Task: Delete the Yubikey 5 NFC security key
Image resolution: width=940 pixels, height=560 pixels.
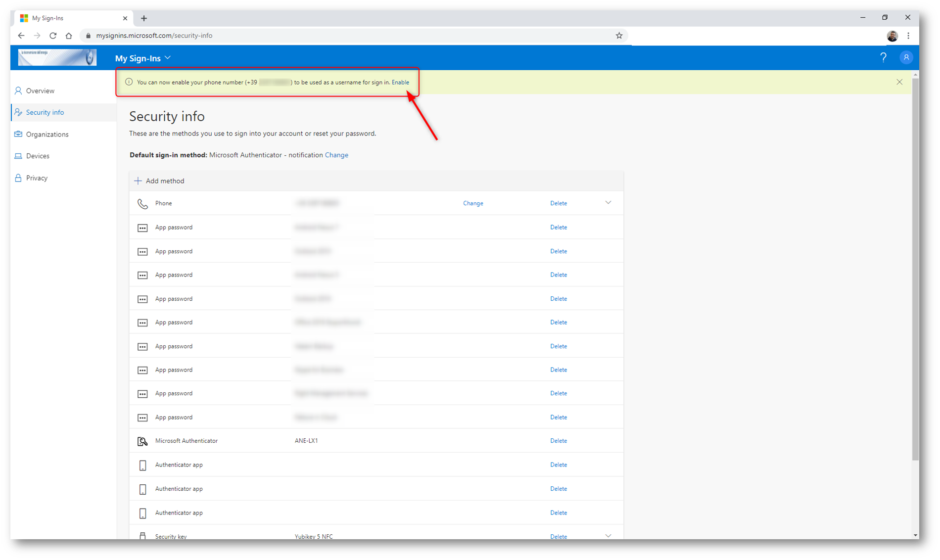Action: (559, 536)
